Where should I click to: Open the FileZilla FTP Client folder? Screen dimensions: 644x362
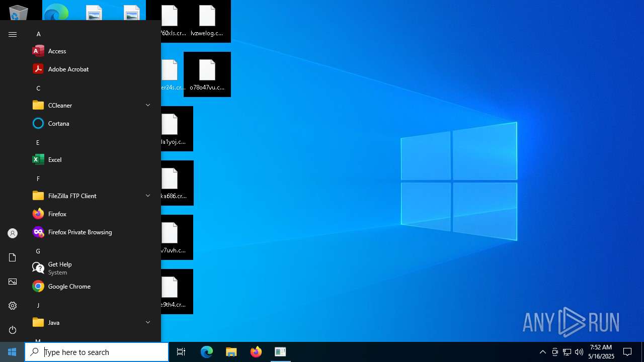pyautogui.click(x=93, y=196)
